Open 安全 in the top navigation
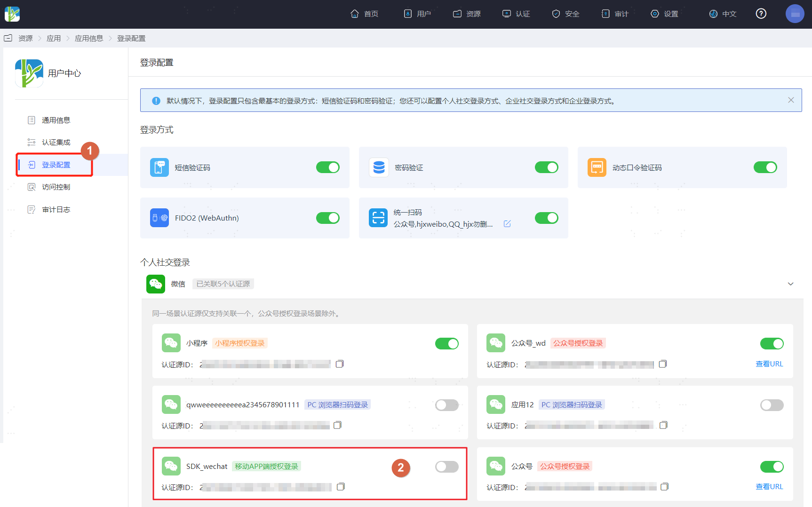This screenshot has width=812, height=507. click(x=565, y=14)
